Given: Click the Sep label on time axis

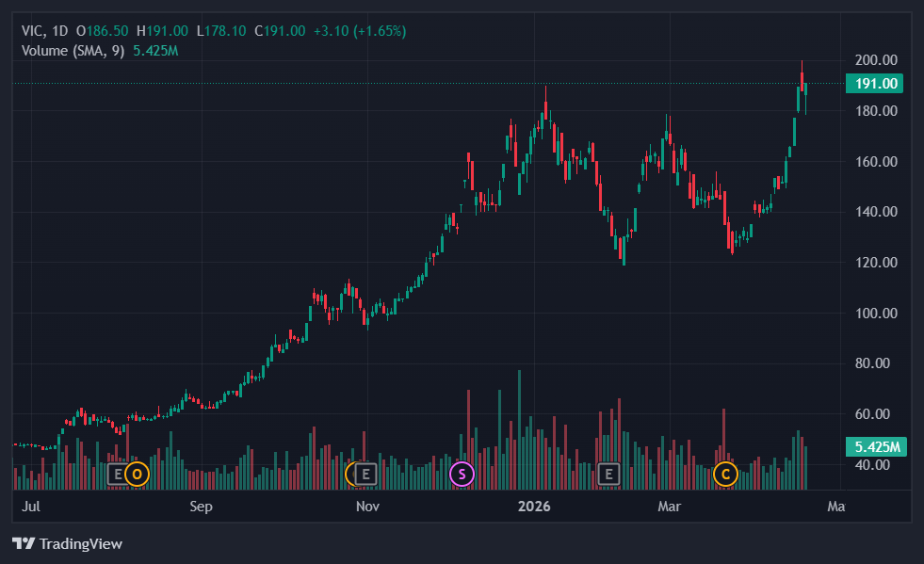Looking at the screenshot, I should 201,507.
